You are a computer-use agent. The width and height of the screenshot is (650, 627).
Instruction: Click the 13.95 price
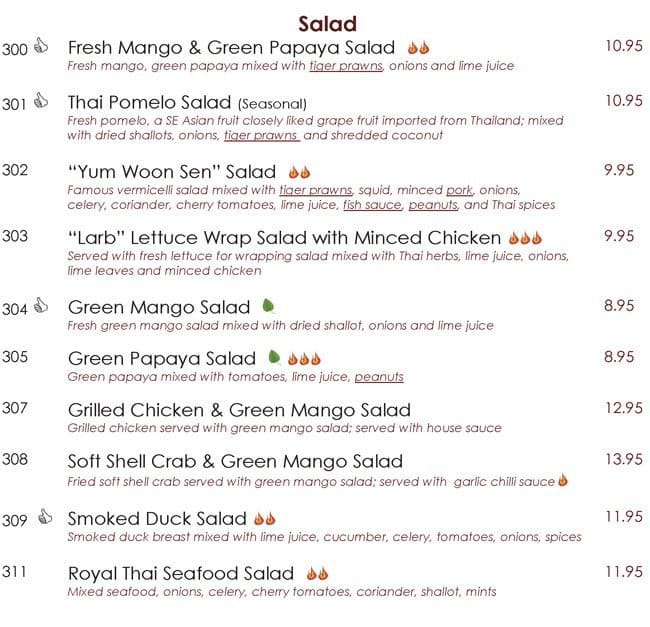[624, 459]
